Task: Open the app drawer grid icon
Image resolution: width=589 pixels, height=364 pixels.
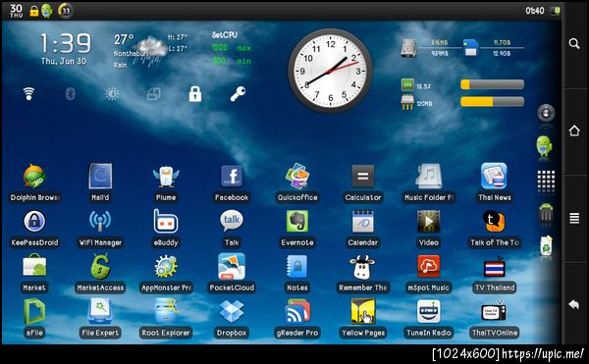Action: click(546, 180)
